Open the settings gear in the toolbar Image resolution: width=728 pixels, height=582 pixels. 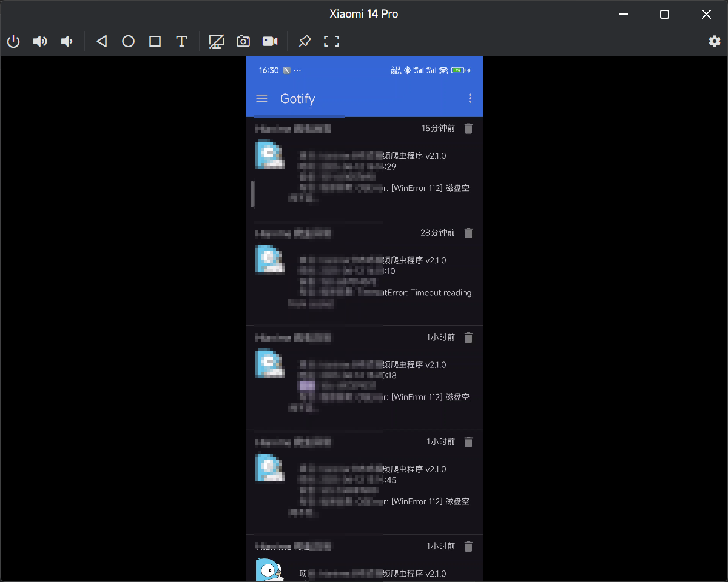(715, 41)
